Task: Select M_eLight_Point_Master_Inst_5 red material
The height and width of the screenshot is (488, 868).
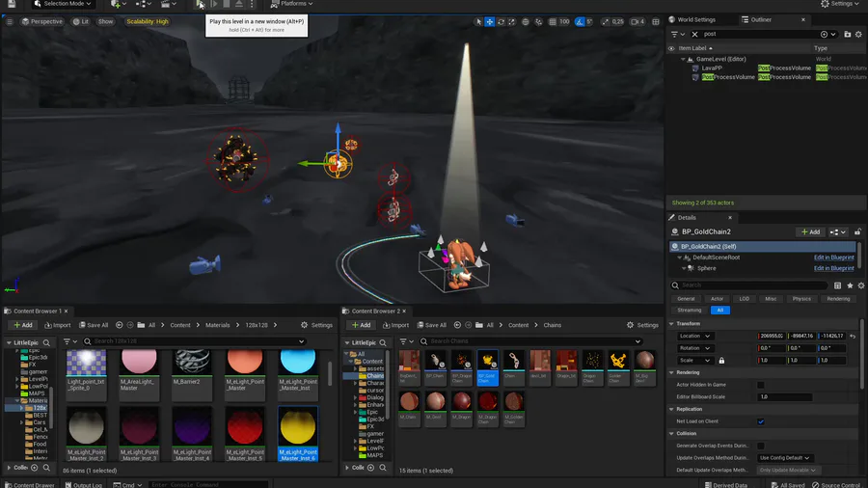Action: tap(245, 434)
